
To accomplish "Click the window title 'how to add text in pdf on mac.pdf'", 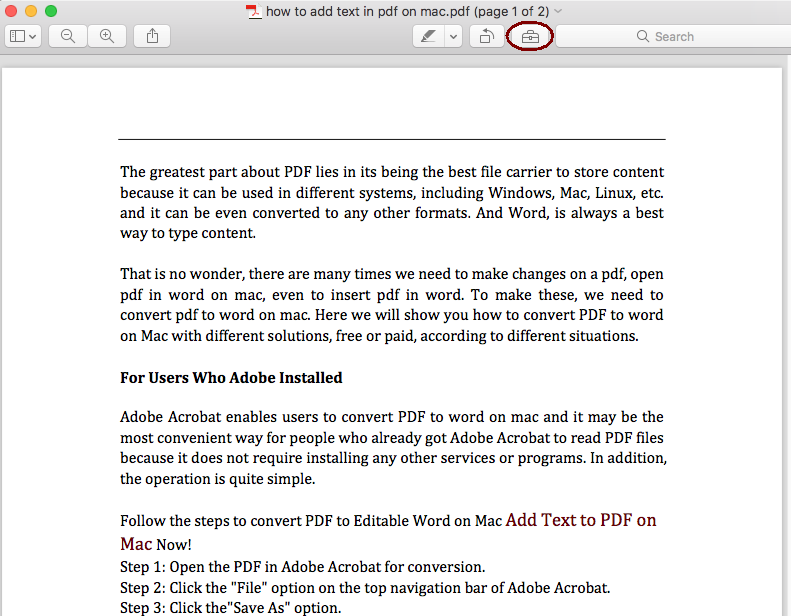I will click(368, 11).
